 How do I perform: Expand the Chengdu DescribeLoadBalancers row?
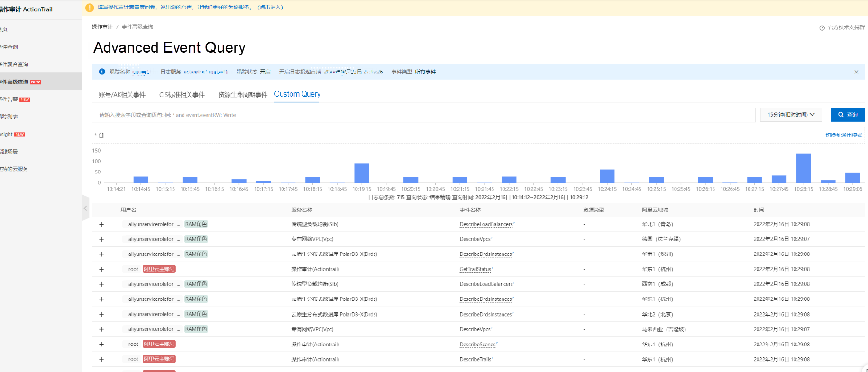[x=101, y=284]
